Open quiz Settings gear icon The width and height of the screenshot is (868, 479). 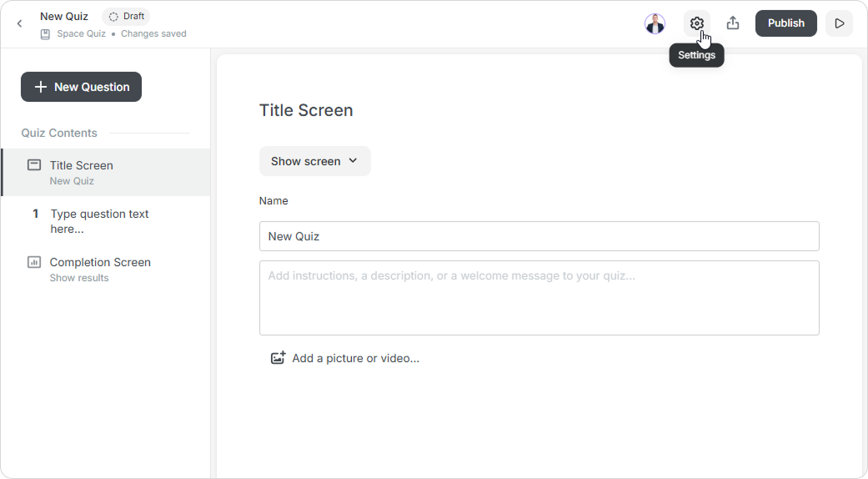(x=696, y=23)
